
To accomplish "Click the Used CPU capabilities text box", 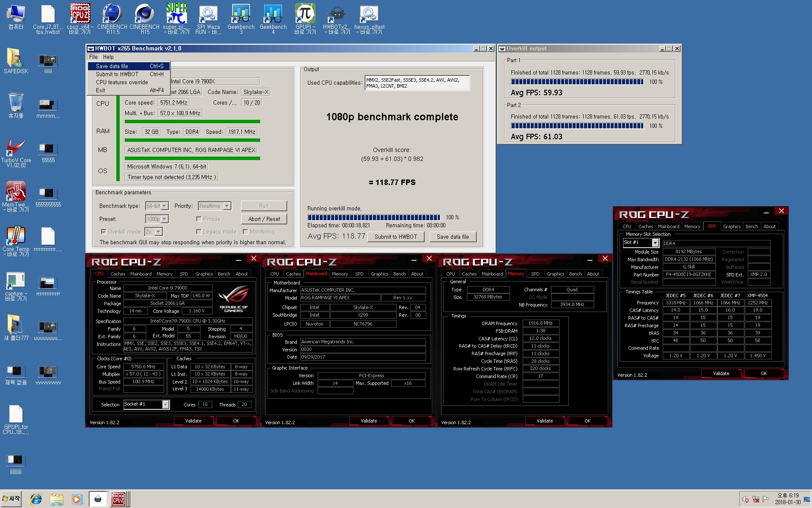I will point(417,83).
